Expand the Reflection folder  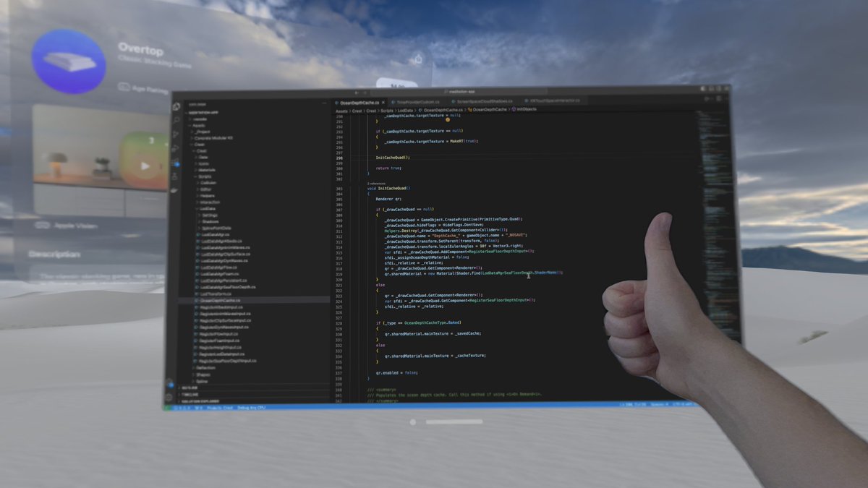(205, 368)
